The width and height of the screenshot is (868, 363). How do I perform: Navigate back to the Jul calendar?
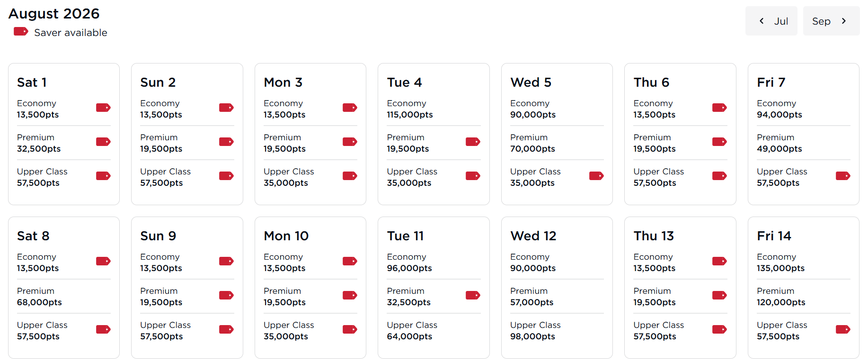coord(771,21)
